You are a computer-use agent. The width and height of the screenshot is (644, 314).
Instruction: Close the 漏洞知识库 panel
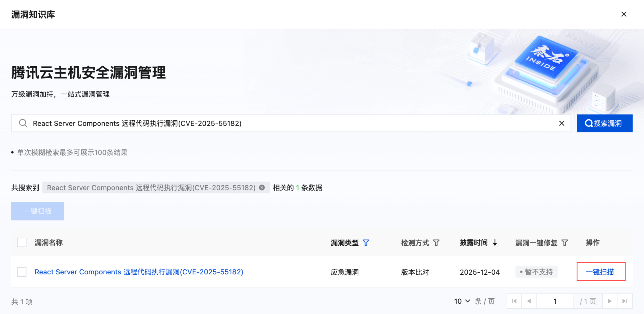tap(624, 14)
